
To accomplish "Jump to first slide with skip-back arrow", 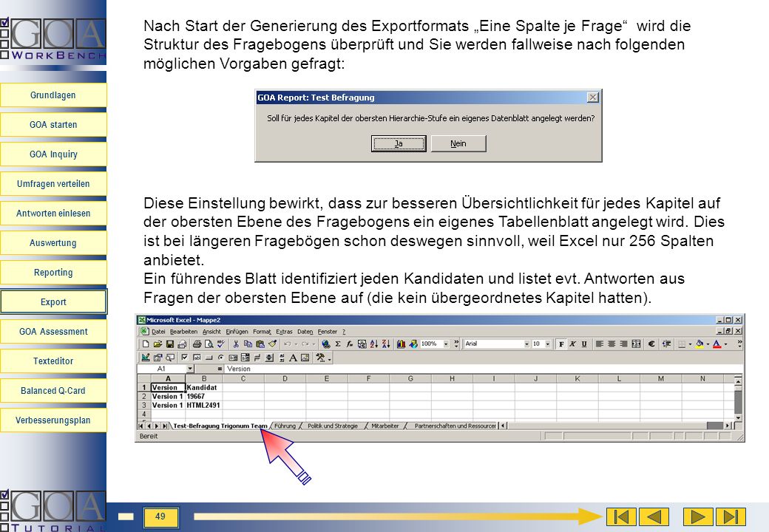I will tap(621, 516).
